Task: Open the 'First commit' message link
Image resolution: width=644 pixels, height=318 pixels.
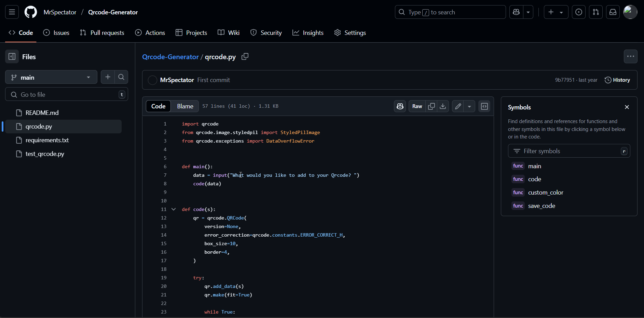Action: point(214,80)
